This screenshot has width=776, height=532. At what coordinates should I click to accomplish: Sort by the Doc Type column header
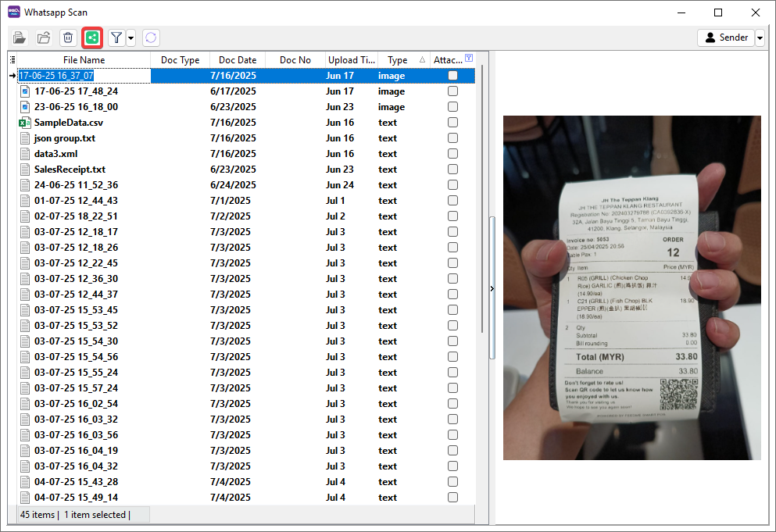click(x=181, y=60)
